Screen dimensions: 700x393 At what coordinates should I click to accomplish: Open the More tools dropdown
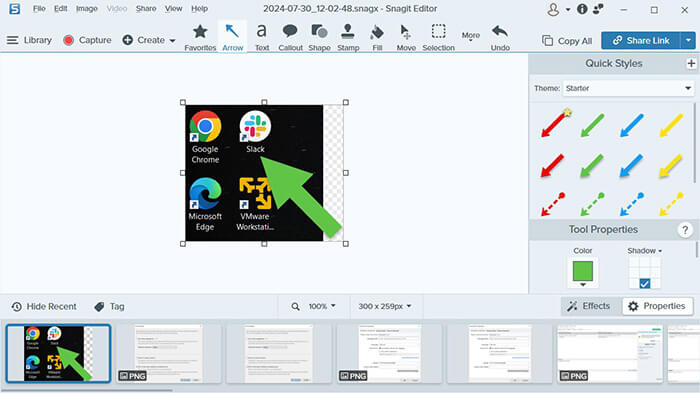point(471,36)
